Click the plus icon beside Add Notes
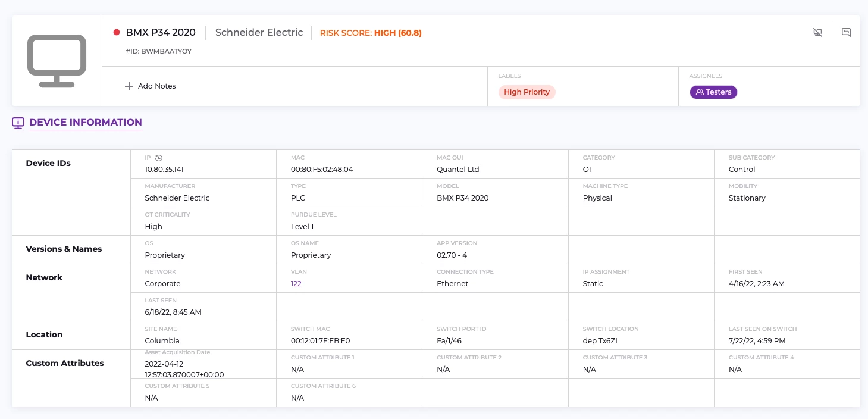This screenshot has height=419, width=868. coord(129,86)
